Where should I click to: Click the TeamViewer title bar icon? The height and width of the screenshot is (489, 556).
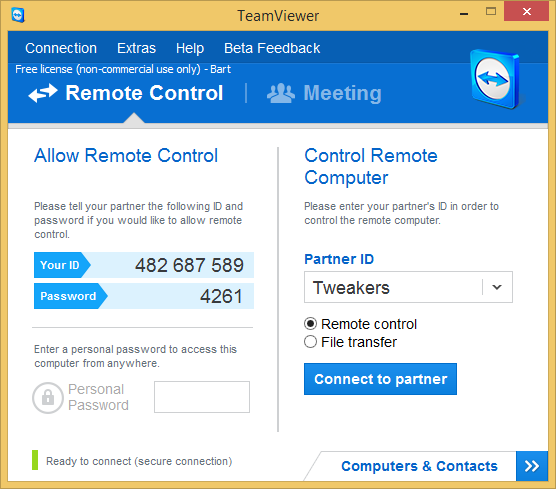(x=18, y=16)
